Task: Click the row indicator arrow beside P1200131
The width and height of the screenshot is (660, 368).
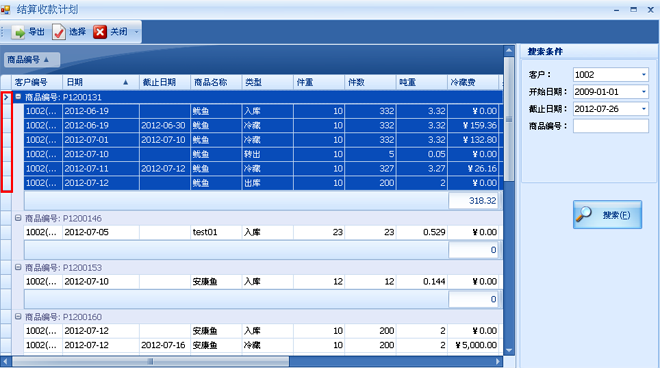Action: (6, 97)
